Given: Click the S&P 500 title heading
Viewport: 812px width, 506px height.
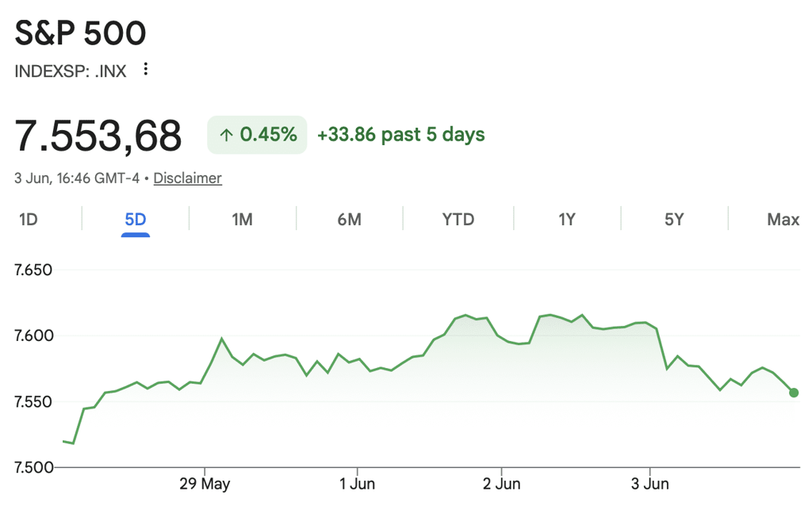Looking at the screenshot, I should 80,33.
